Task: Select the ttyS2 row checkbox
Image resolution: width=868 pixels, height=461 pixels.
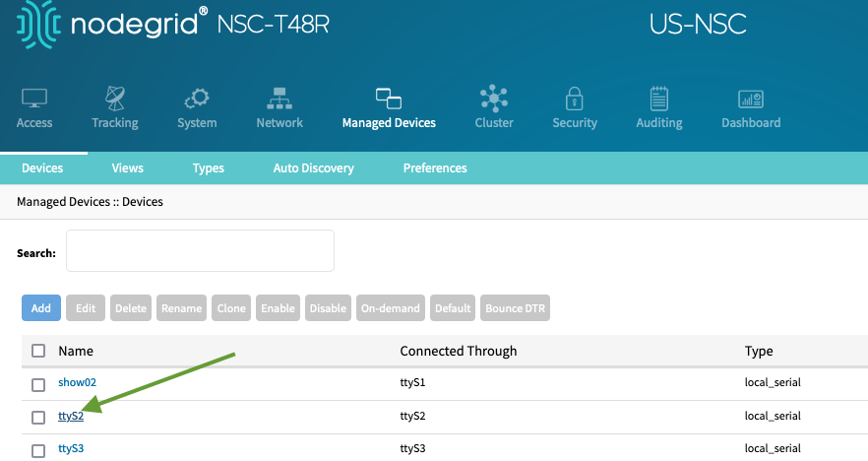Action: 38,418
